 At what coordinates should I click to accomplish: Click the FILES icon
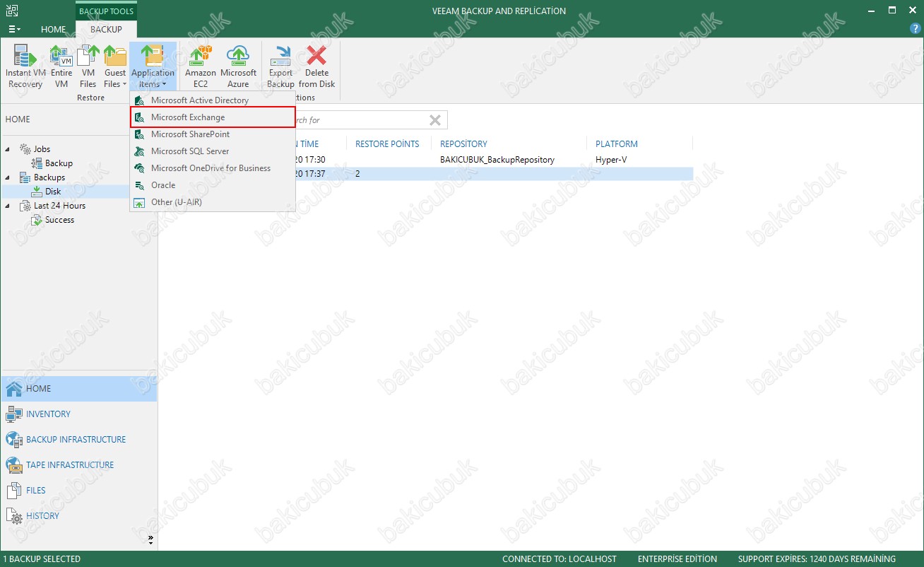tap(14, 491)
